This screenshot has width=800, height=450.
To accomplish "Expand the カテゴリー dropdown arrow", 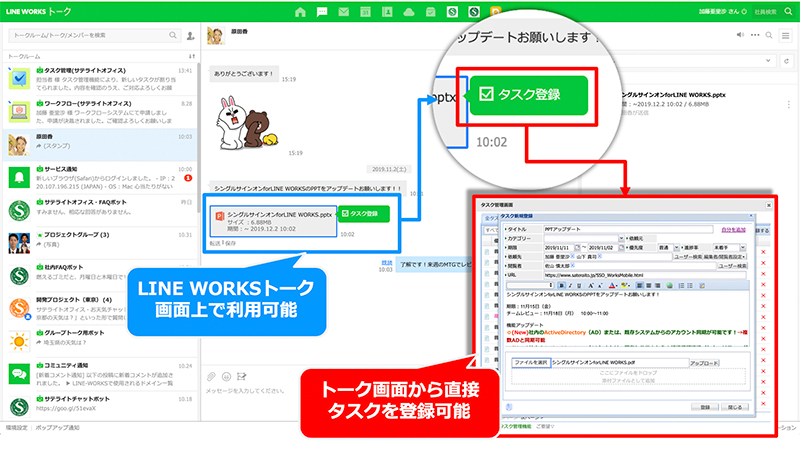I will [x=621, y=238].
